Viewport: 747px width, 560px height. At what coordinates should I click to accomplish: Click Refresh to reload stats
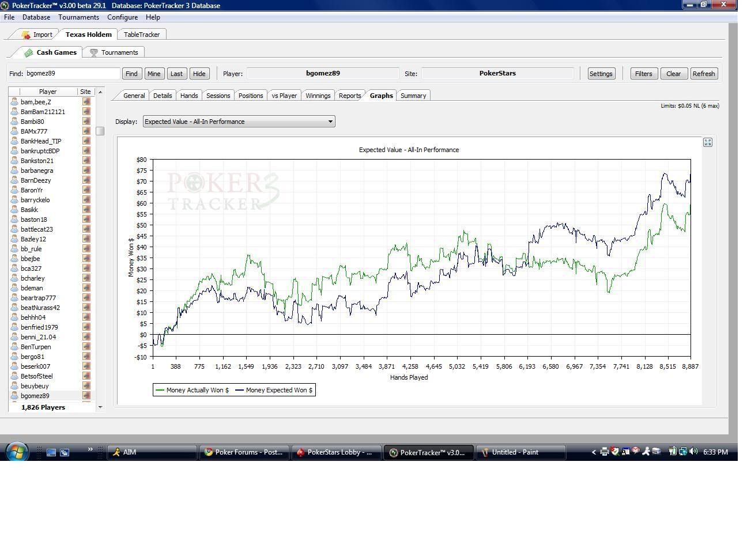coord(704,74)
